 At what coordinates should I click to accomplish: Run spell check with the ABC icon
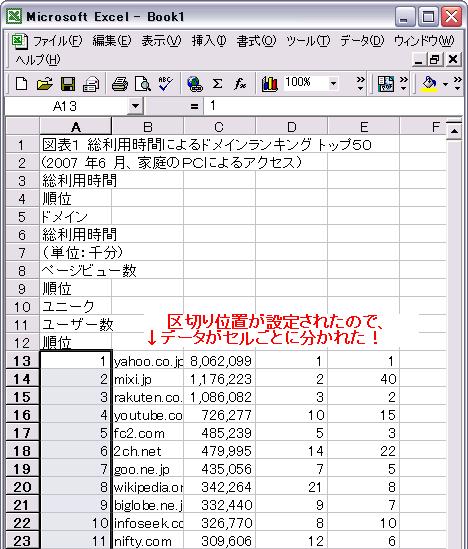click(165, 84)
